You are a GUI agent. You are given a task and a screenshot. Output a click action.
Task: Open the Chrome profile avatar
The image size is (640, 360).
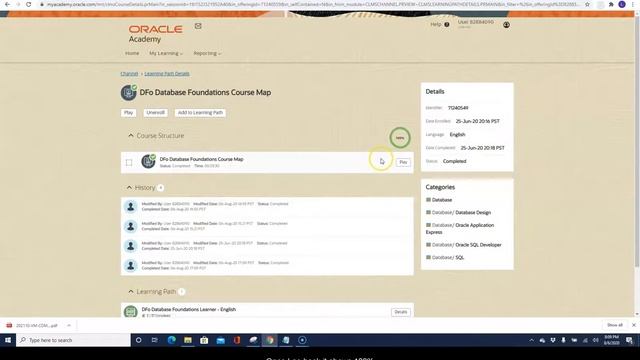click(x=622, y=4)
